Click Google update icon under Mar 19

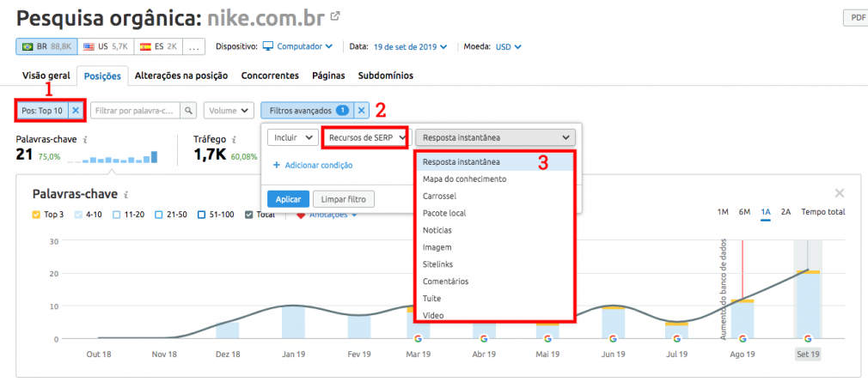pyautogui.click(x=418, y=338)
